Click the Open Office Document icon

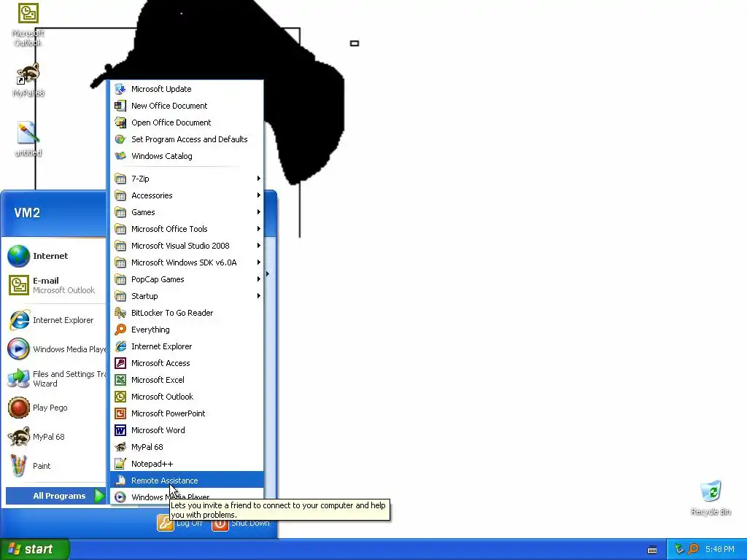click(120, 122)
